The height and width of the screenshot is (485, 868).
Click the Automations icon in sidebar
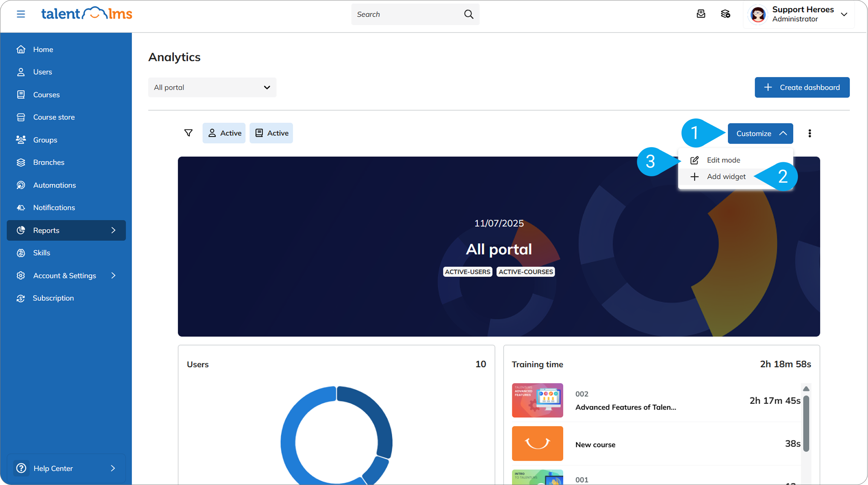tap(21, 185)
